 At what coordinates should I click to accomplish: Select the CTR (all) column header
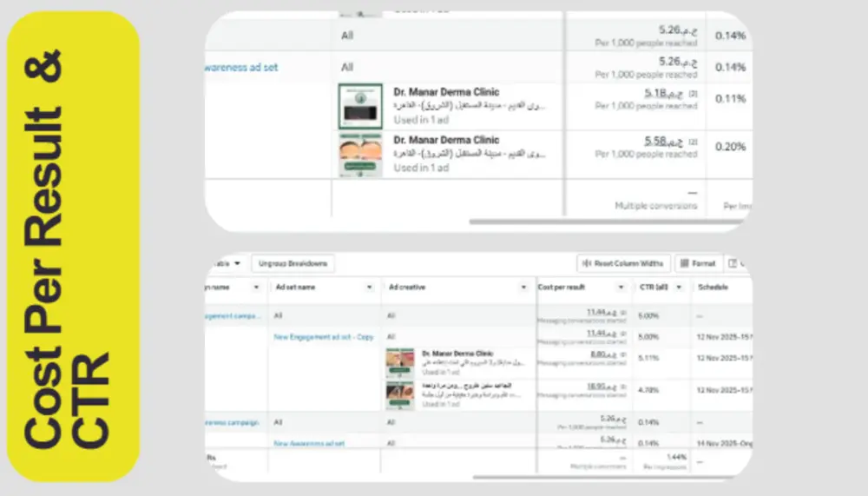pos(654,287)
